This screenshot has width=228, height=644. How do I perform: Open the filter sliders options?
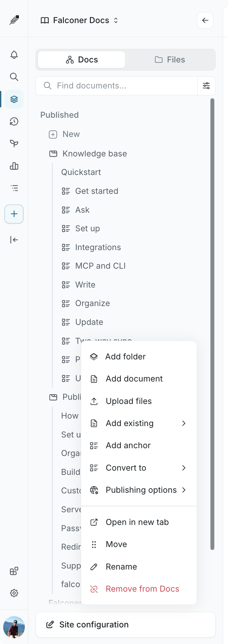tap(207, 86)
